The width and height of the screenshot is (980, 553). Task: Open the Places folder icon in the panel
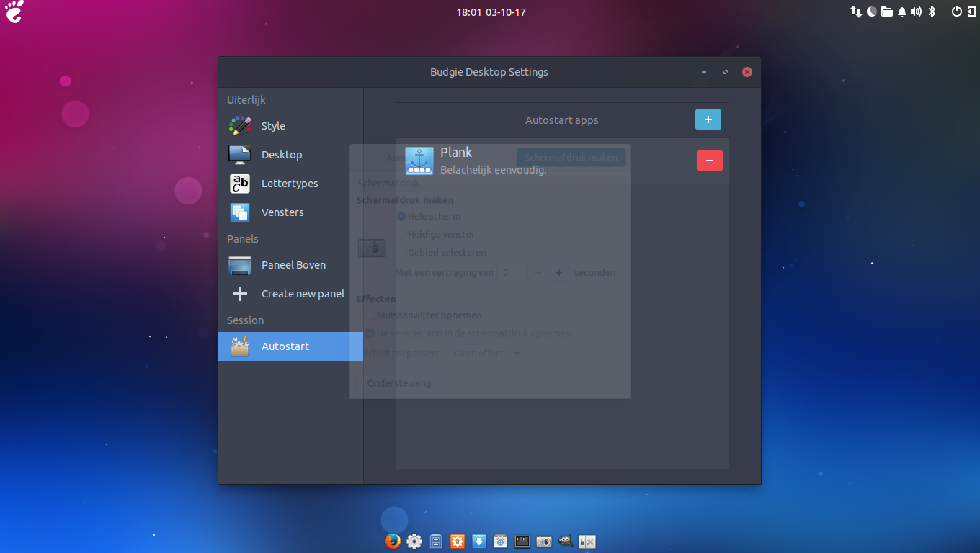886,12
